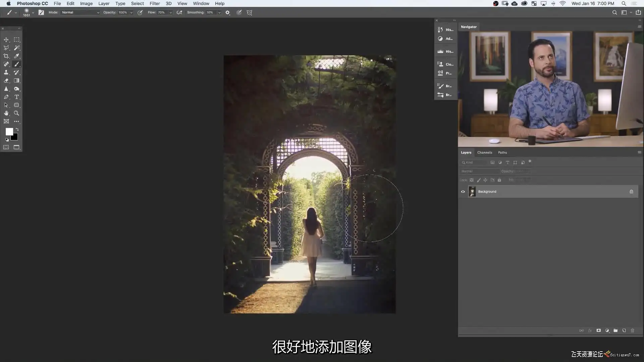Hide the Background layer visibility
This screenshot has height=362, width=644.
click(463, 192)
